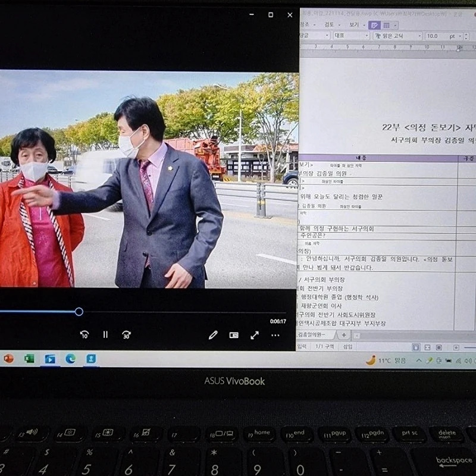The image size is (476, 476).
Task: Select the fit-width view icon
Action: coord(427,347)
